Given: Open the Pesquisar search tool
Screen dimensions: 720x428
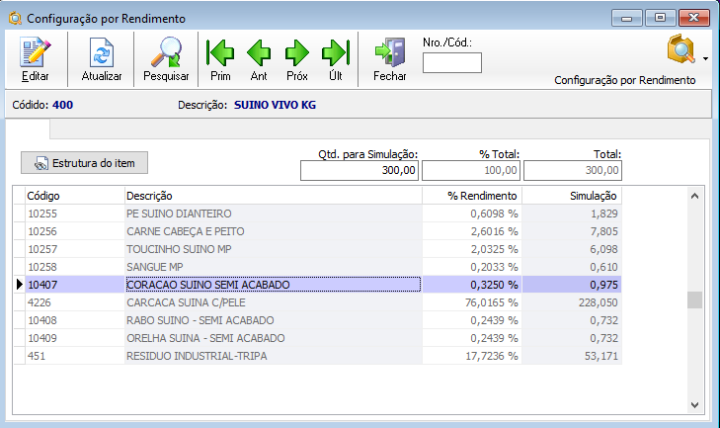Looking at the screenshot, I should (166, 58).
